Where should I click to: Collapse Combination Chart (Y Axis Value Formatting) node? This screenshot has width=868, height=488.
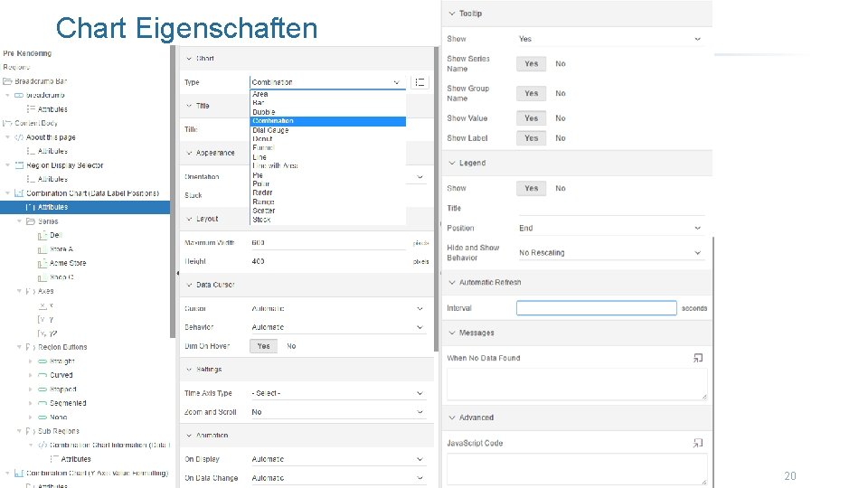tap(7, 474)
